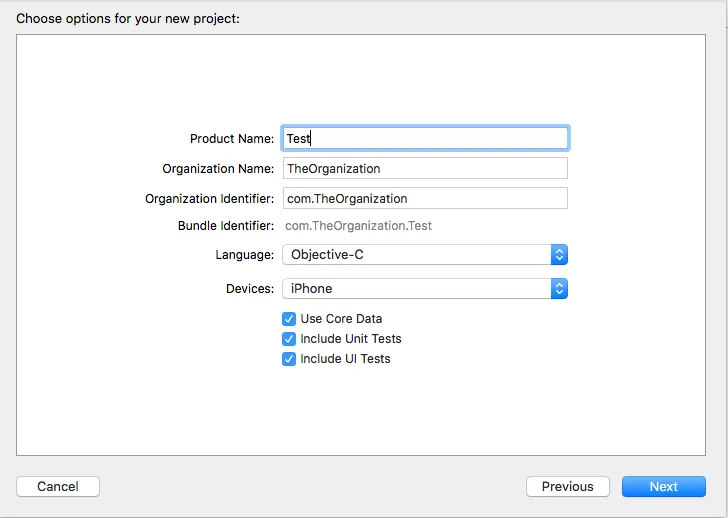Uncheck the Use Core Data checkbox
This screenshot has height=518, width=728.
[x=289, y=319]
